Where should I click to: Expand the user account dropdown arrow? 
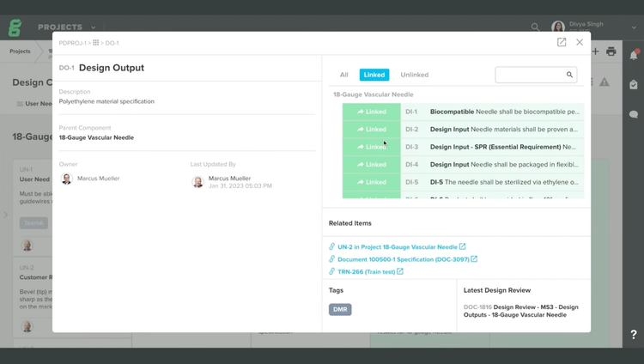[x=634, y=27]
